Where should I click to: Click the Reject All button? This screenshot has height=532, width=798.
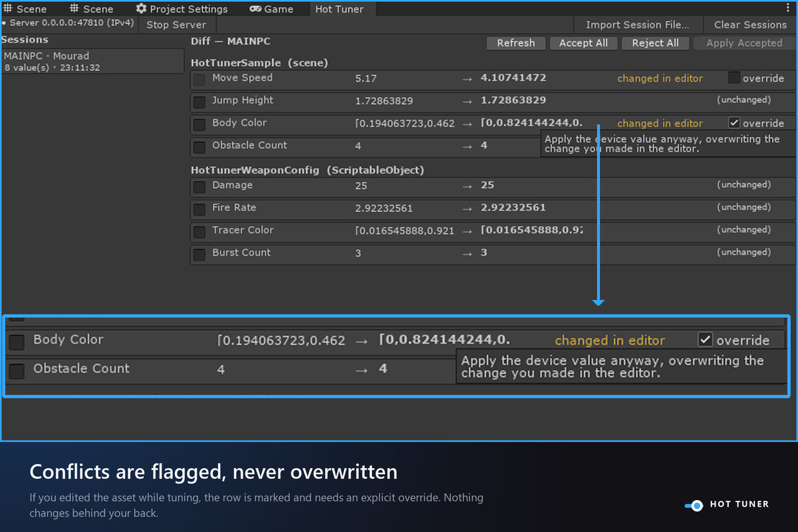[655, 43]
